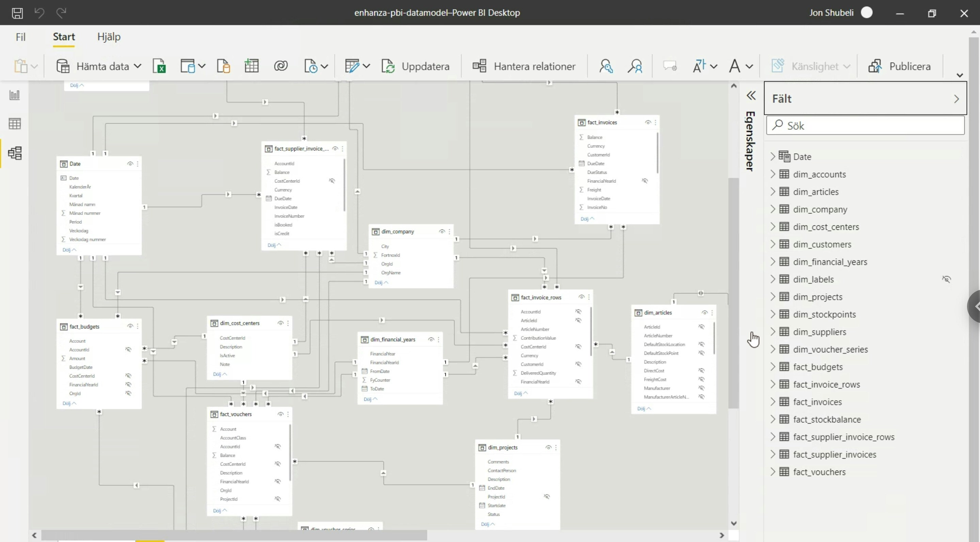Click the Undo icon
Image resolution: width=980 pixels, height=542 pixels.
pyautogui.click(x=39, y=13)
